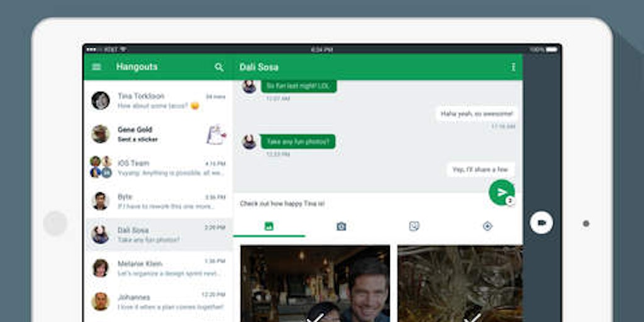Viewport: 644px width, 322px height.
Task: Click the iPad home button
Action: coord(55,223)
